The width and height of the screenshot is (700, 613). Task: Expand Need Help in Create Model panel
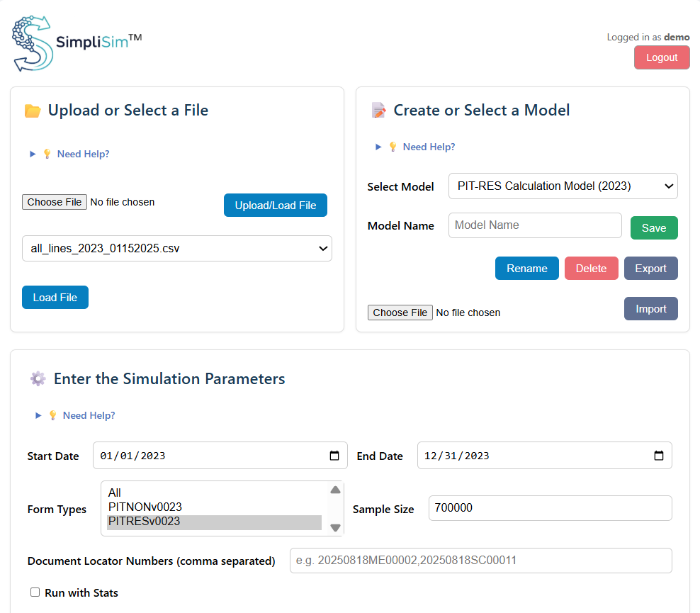(429, 147)
